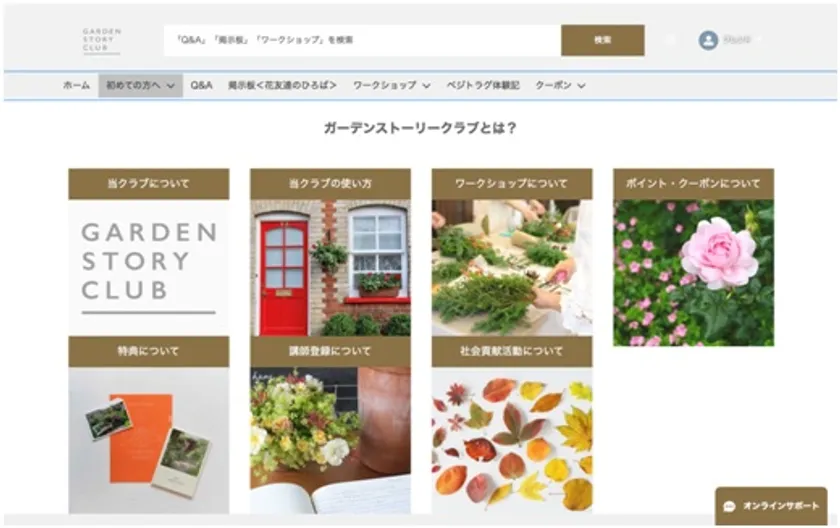Click the 当クラブの使い方 heading
This screenshot has width=840, height=528.
click(x=331, y=184)
